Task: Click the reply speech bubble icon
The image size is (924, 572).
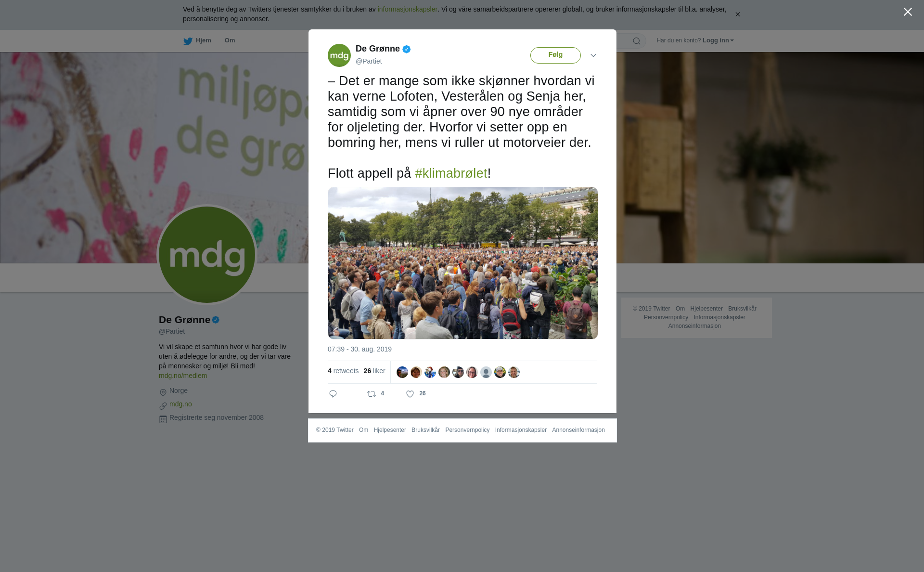Action: click(333, 394)
